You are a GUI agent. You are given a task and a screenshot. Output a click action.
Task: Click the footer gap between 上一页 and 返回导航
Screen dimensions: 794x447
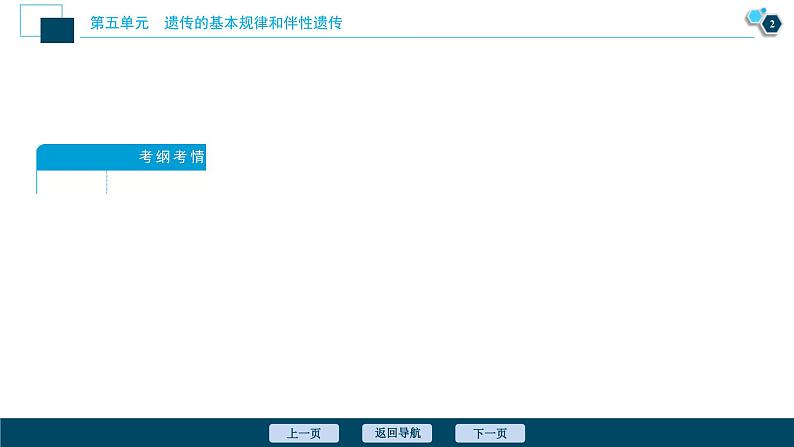point(351,433)
